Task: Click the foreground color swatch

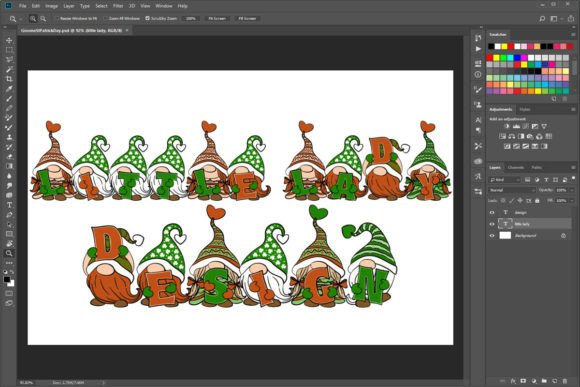Action: [7, 279]
